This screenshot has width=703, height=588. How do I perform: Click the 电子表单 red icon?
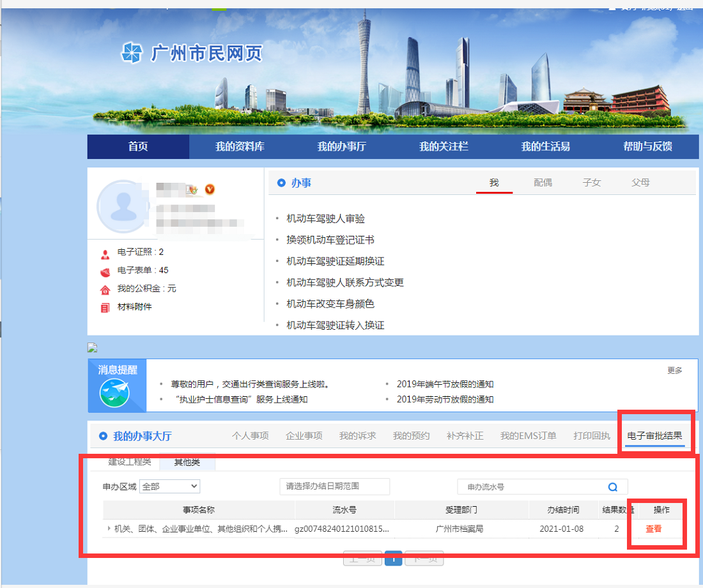point(105,271)
